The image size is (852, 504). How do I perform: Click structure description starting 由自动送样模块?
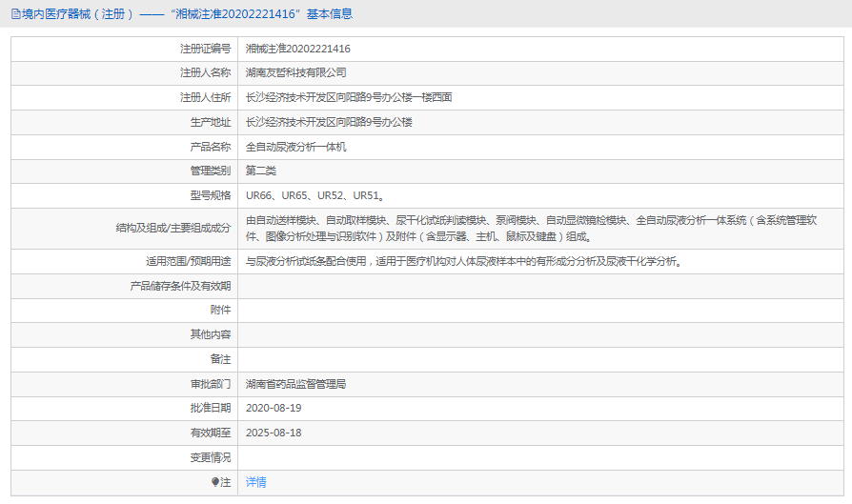[531, 229]
